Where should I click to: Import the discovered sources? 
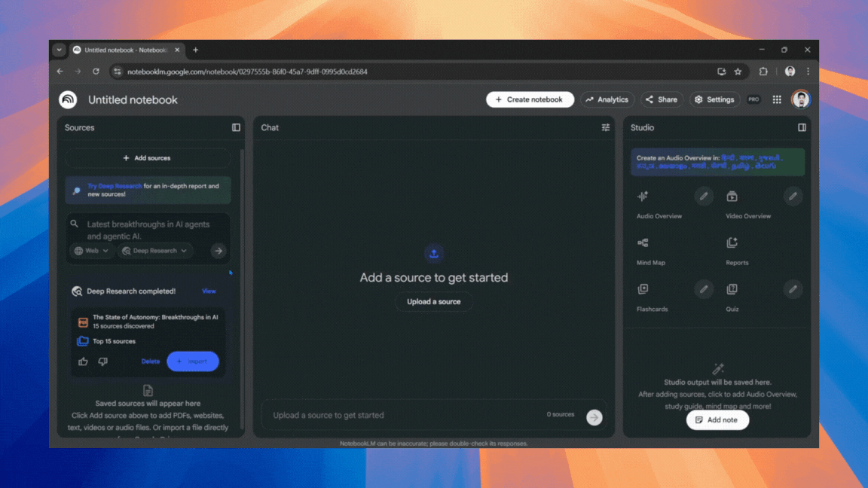(193, 361)
